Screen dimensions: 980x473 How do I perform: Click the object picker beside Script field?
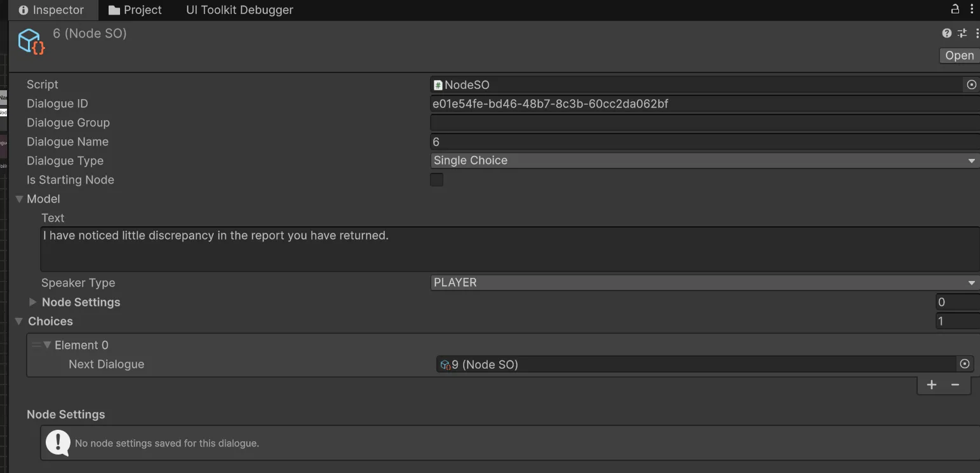click(971, 85)
